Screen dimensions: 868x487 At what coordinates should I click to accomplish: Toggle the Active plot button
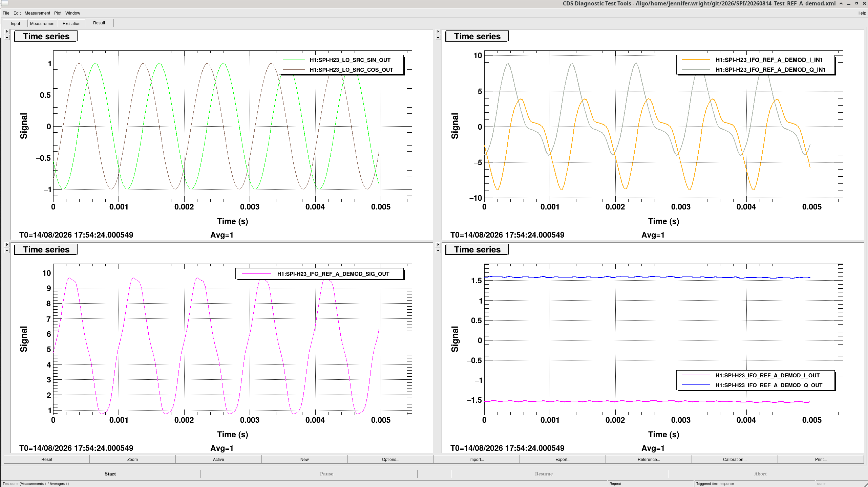tap(218, 459)
